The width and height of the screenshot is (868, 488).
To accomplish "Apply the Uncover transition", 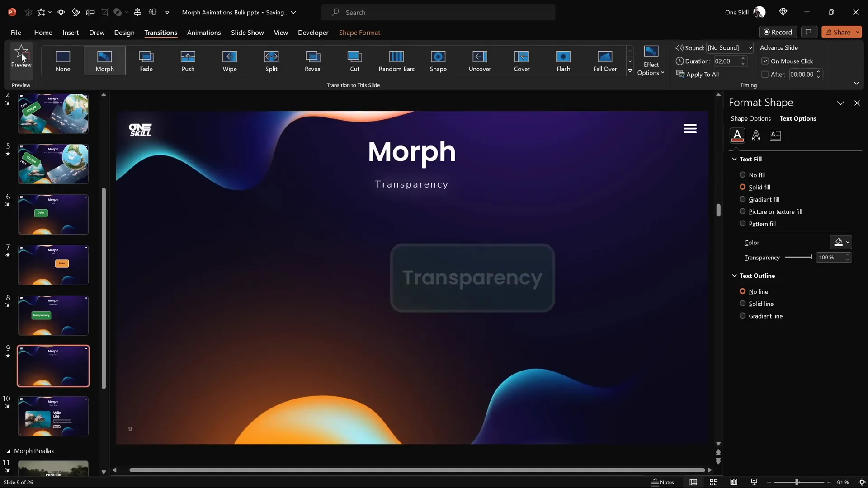I will pyautogui.click(x=480, y=61).
